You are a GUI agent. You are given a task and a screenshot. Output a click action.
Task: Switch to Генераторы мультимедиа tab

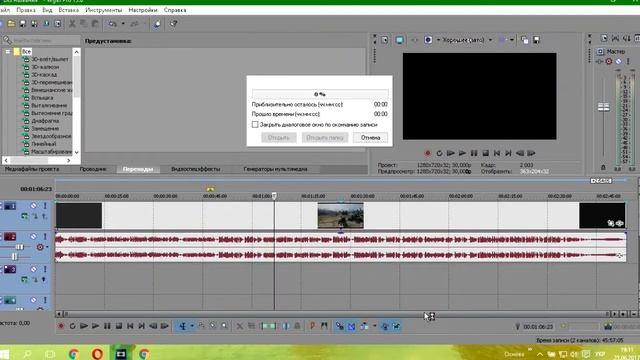(276, 169)
